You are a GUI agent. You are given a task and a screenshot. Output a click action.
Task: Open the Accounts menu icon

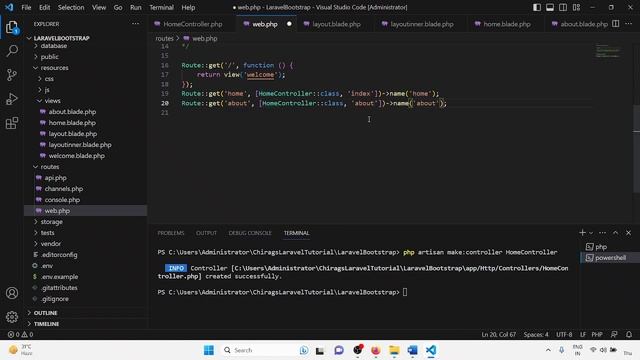(x=12, y=293)
